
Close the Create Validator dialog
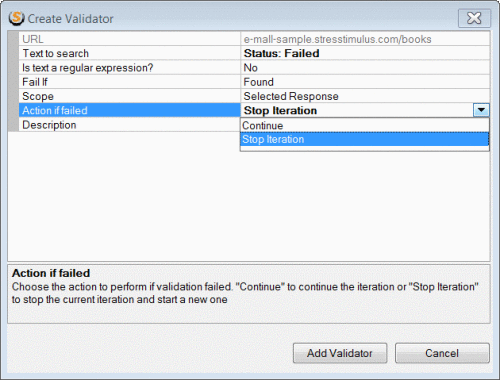tap(474, 18)
